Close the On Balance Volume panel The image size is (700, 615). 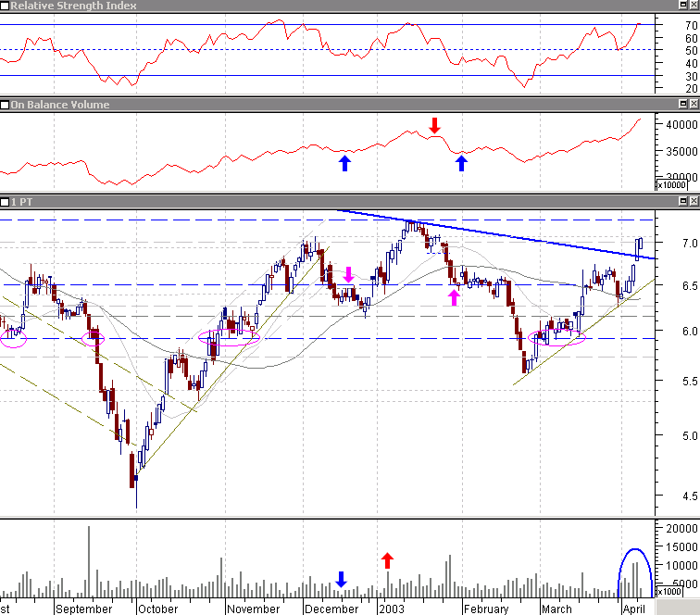pos(694,104)
